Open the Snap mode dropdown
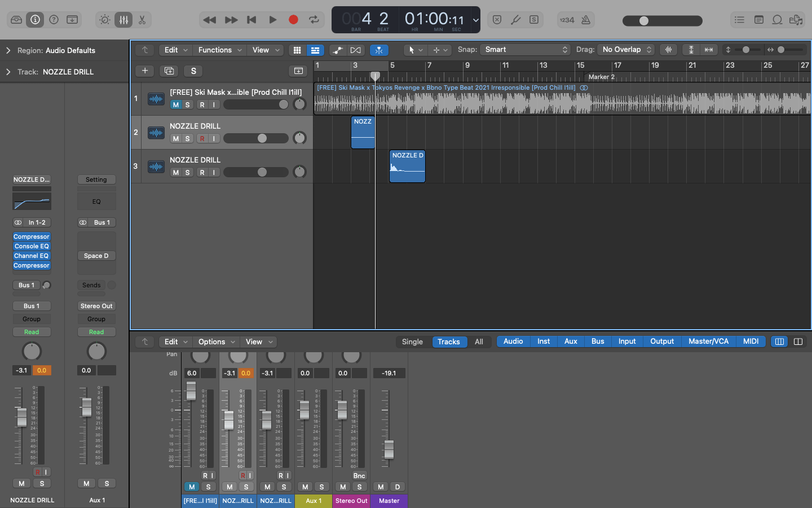The width and height of the screenshot is (812, 508). (525, 50)
